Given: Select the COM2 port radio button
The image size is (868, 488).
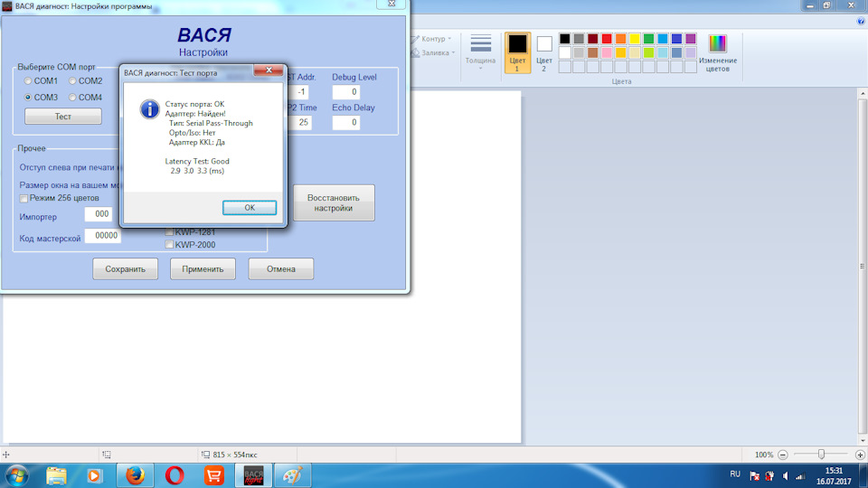Looking at the screenshot, I should (72, 80).
